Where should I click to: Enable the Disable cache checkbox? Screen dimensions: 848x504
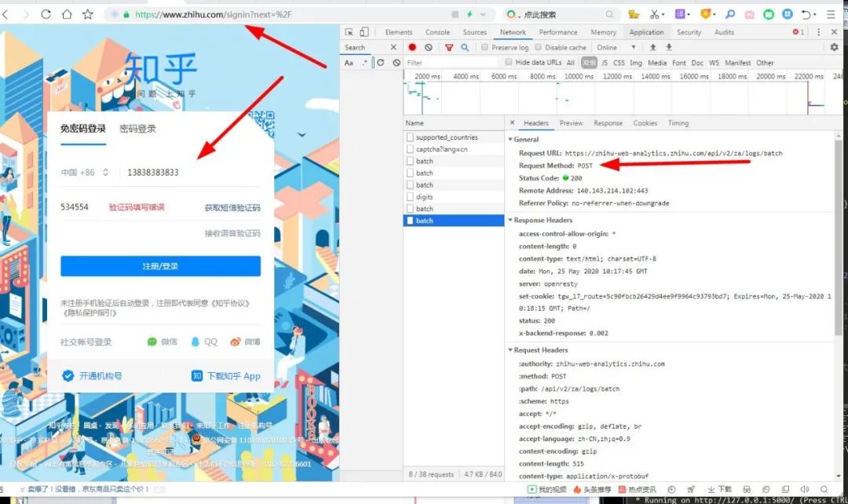[x=538, y=47]
